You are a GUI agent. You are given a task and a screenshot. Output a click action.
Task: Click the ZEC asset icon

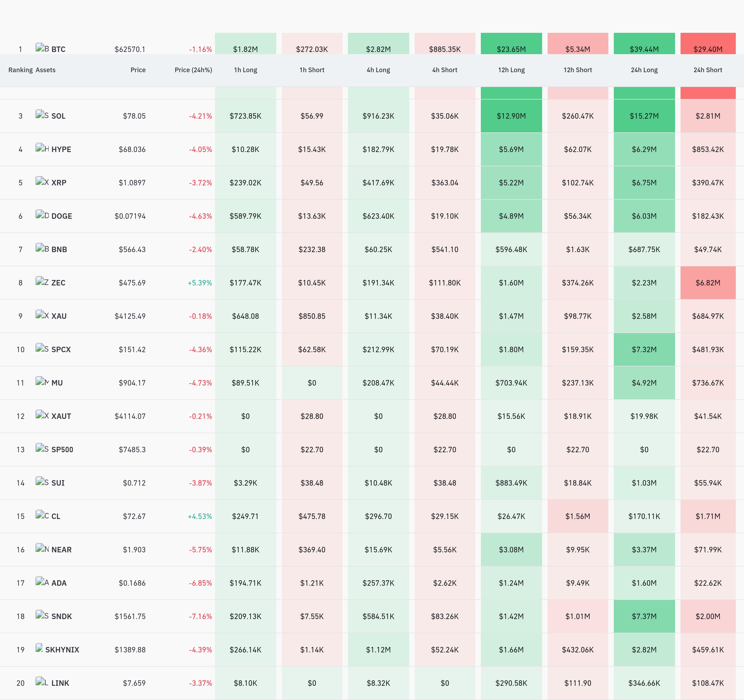42,281
